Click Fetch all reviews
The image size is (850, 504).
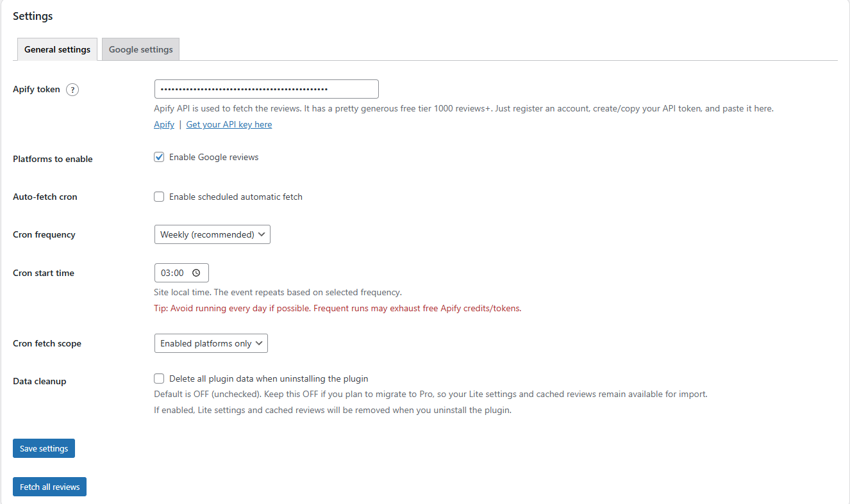(49, 487)
